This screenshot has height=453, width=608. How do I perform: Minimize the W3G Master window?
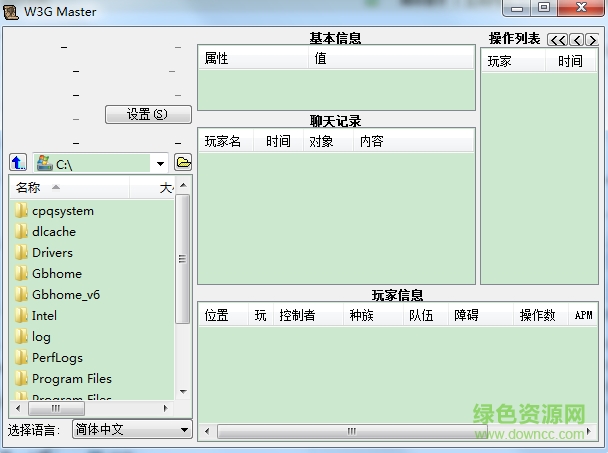[516, 8]
